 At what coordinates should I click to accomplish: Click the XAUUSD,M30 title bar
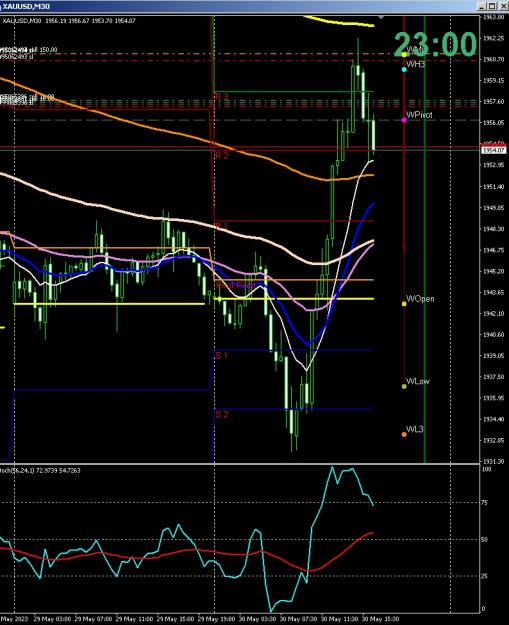coord(239,6)
